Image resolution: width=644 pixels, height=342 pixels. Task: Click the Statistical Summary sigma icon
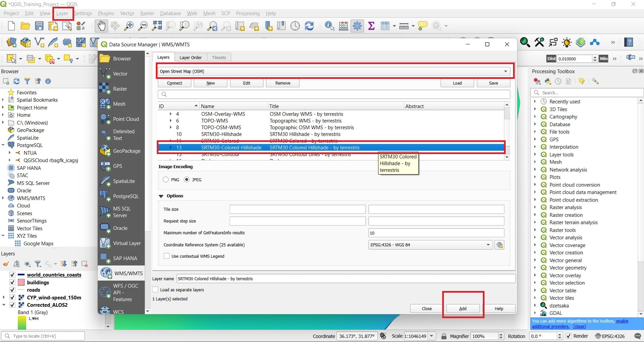tap(371, 26)
